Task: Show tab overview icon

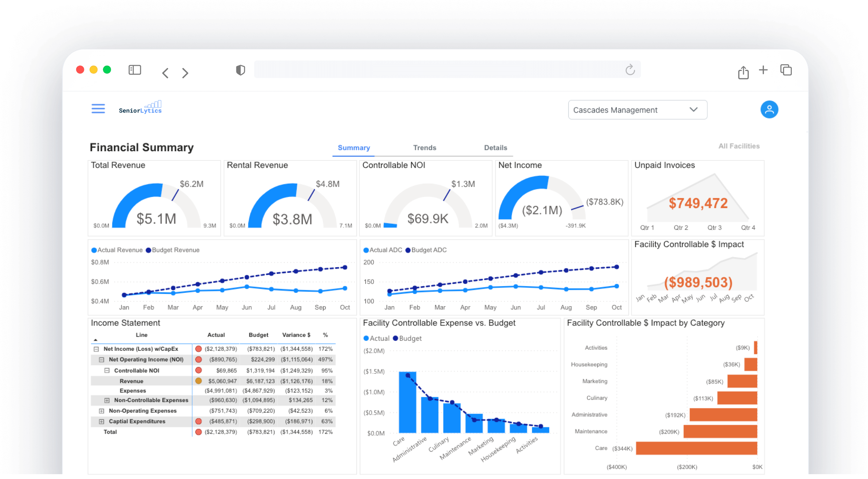Action: [786, 70]
